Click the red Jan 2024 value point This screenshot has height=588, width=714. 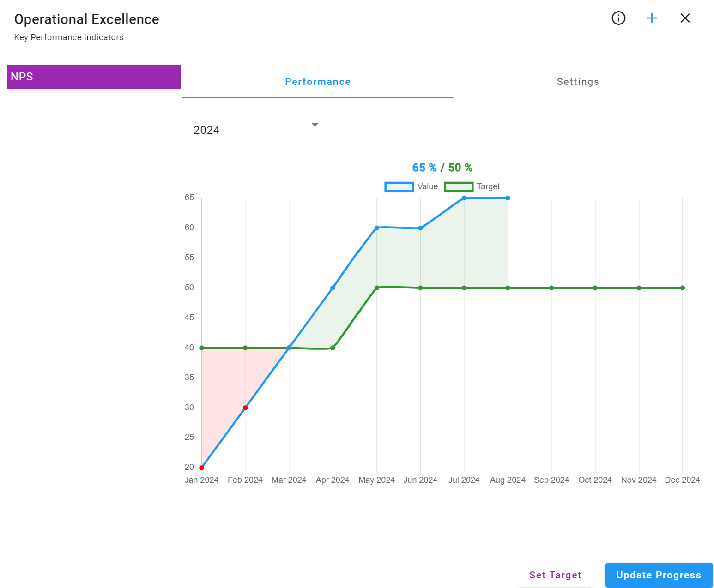[x=201, y=468]
